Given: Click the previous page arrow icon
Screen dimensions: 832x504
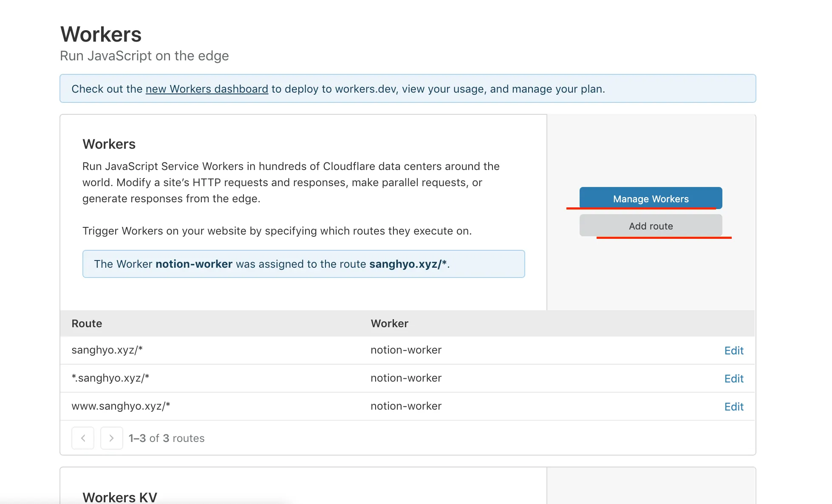Looking at the screenshot, I should (83, 438).
